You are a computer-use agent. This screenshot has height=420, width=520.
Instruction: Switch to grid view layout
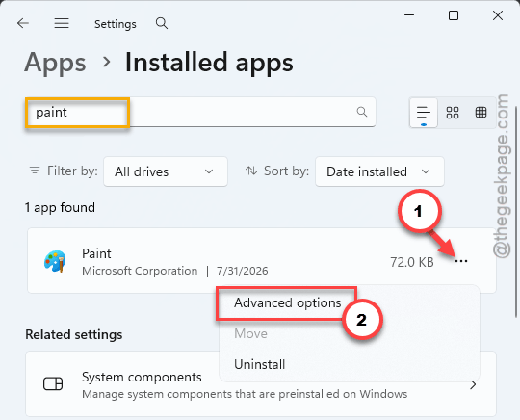453,113
